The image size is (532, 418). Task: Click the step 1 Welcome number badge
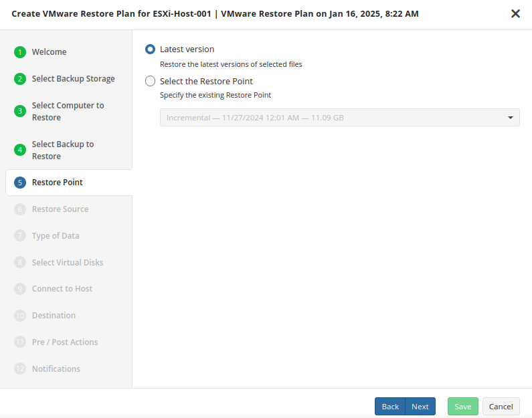point(20,52)
